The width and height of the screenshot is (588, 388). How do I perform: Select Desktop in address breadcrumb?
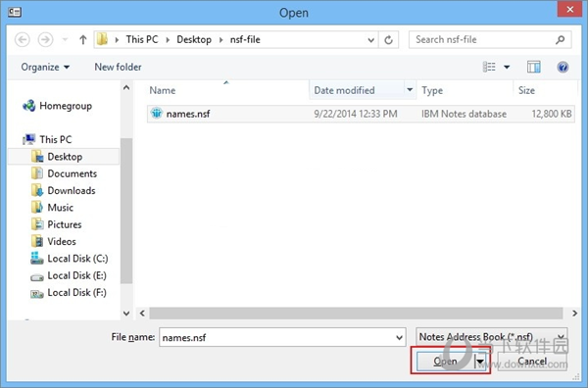click(x=194, y=39)
